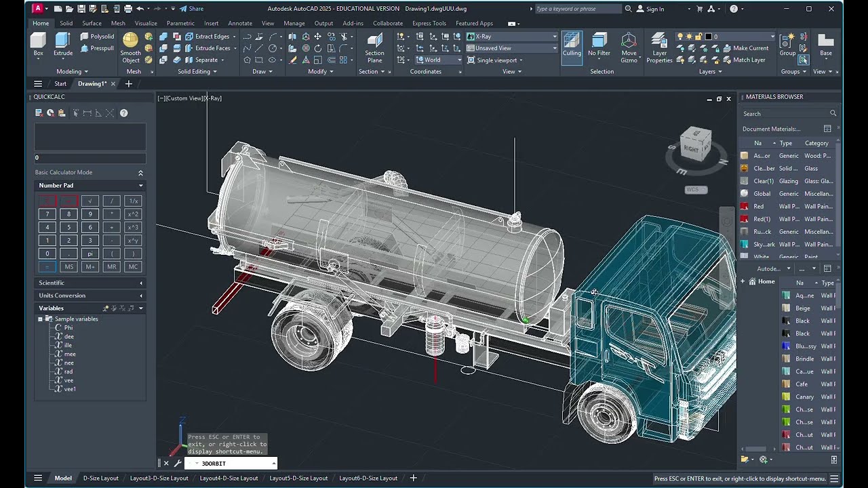
Task: Open the Annotate ribbon tab
Action: pos(240,23)
